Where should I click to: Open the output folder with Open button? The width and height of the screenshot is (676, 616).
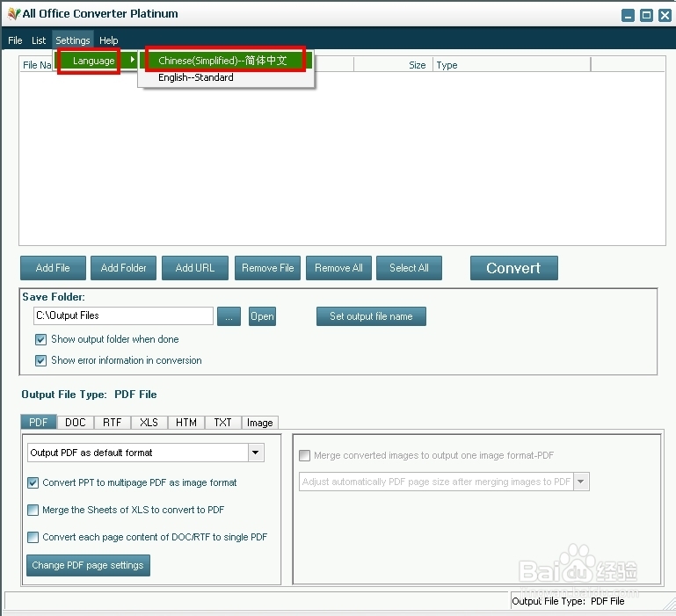coord(262,316)
